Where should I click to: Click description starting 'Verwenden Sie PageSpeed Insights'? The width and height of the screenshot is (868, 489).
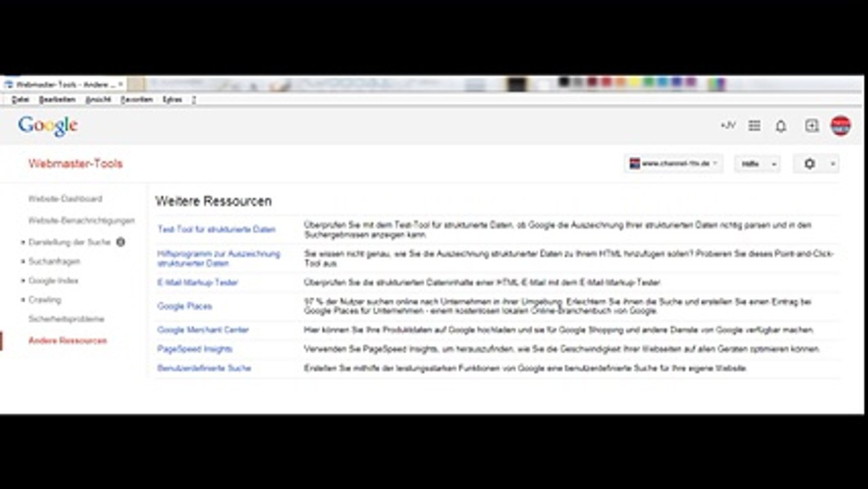(562, 349)
